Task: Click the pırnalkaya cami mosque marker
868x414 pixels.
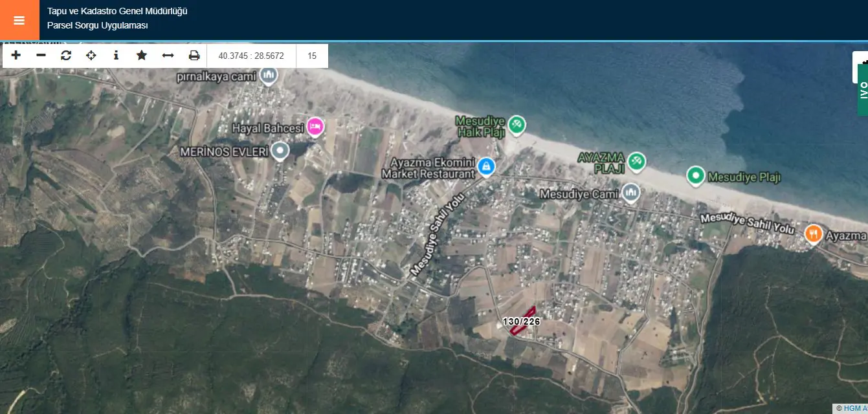Action: [x=269, y=77]
